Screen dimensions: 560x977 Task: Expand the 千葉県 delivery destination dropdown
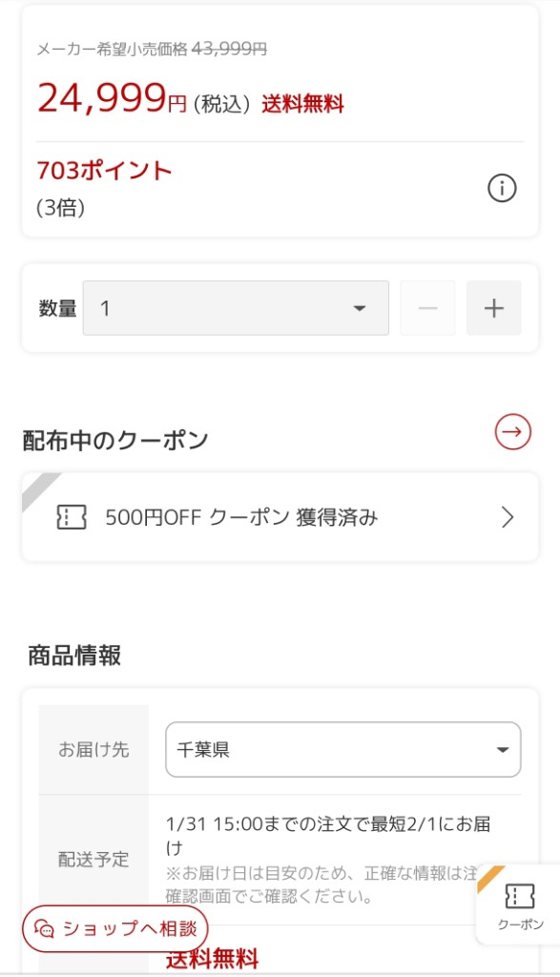click(343, 750)
